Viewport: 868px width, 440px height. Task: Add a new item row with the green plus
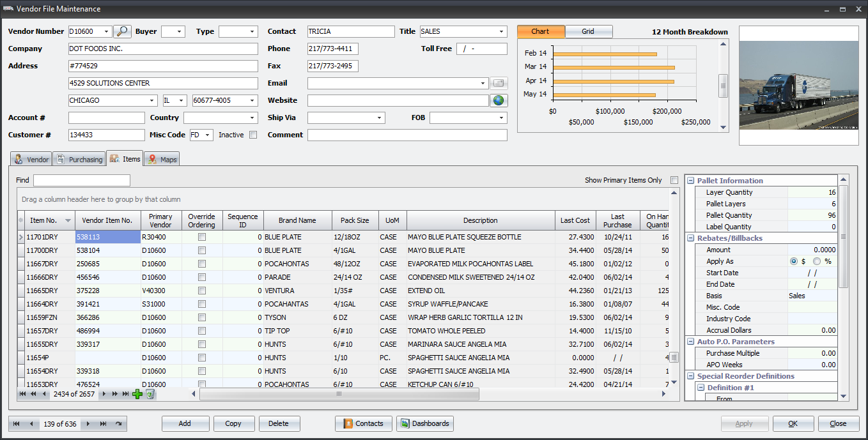pyautogui.click(x=137, y=394)
